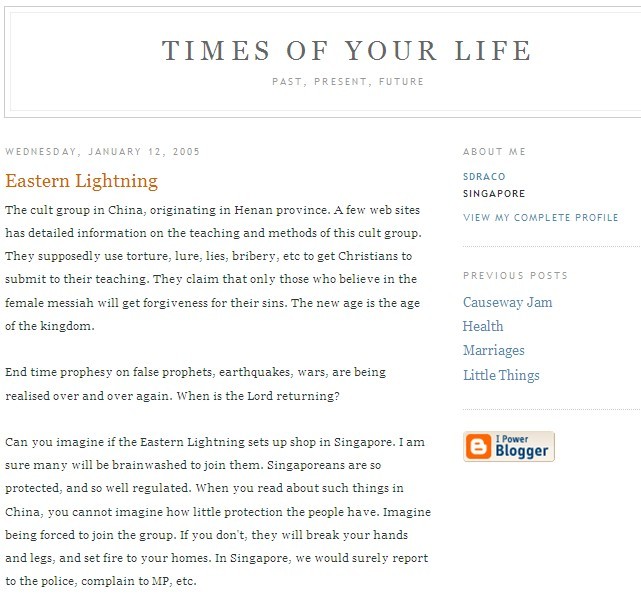The width and height of the screenshot is (641, 603).
Task: Select the Little Things post link
Action: (x=501, y=375)
